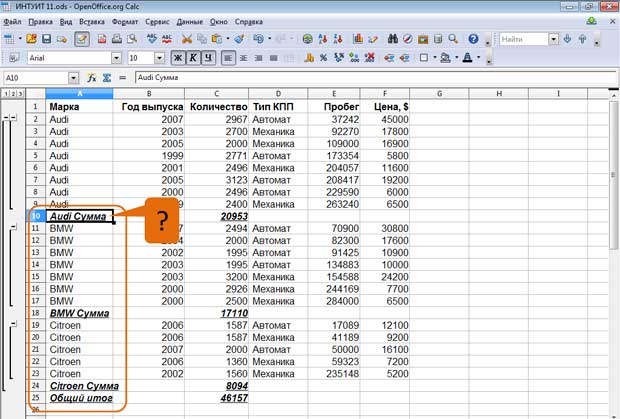Toggle Edit File mode
This screenshot has height=419, width=620.
(x=82, y=39)
